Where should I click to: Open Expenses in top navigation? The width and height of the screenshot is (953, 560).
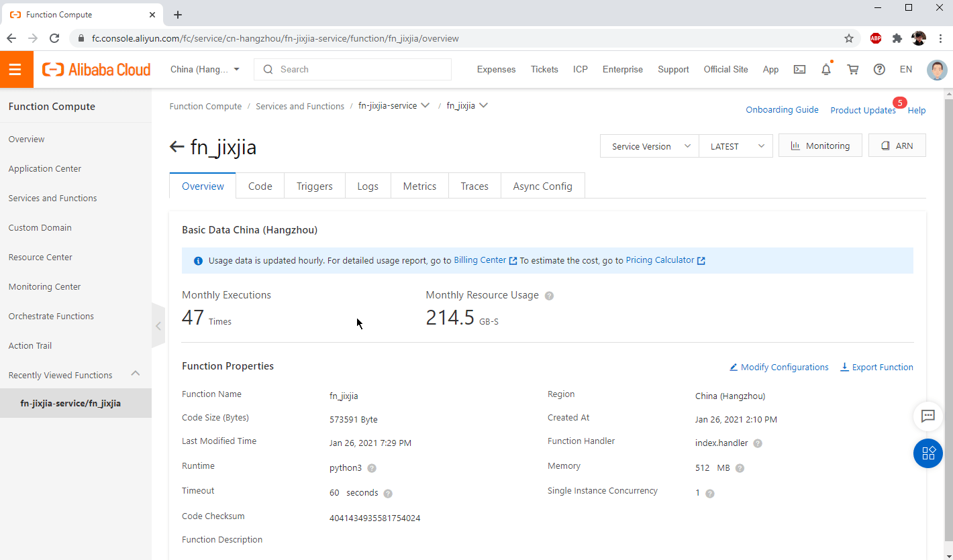[x=496, y=69]
